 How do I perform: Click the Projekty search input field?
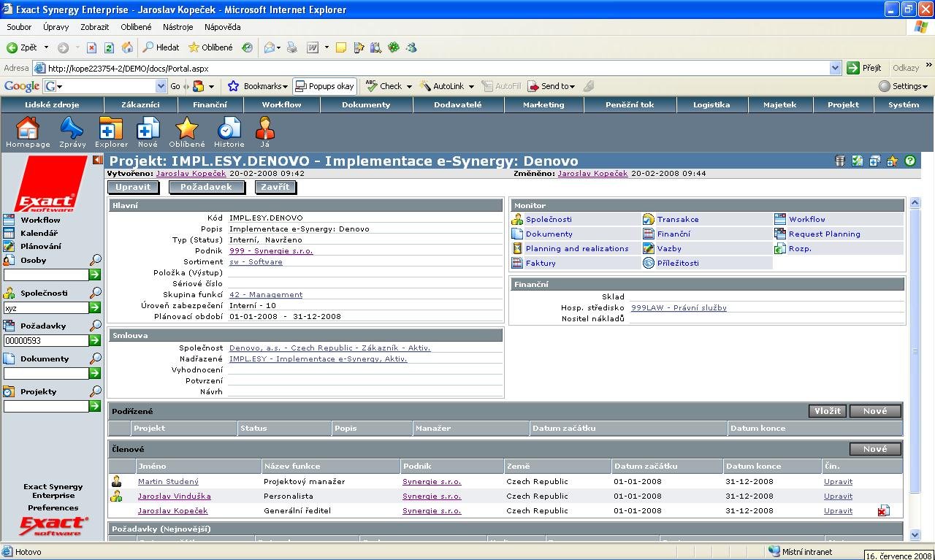coord(46,406)
